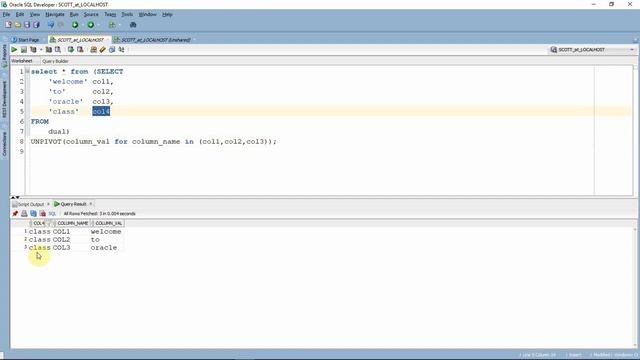Open the Navigate menu
Image resolution: width=640 pixels, height=360 pixels.
coord(55,14)
